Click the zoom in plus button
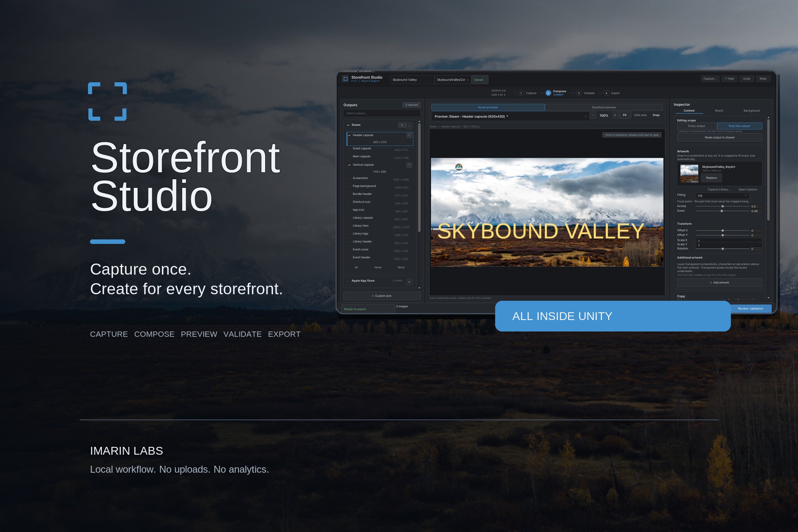Viewport: 798px width, 532px height. coord(615,115)
